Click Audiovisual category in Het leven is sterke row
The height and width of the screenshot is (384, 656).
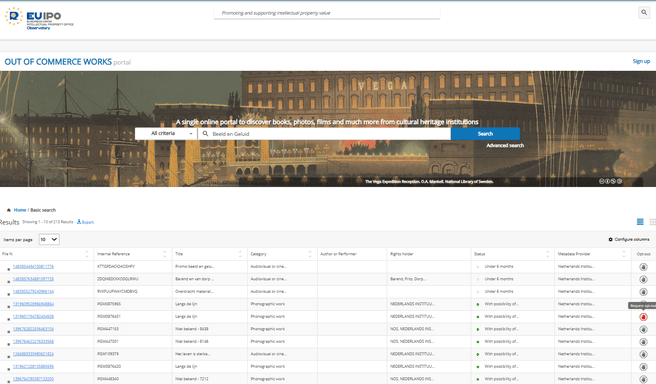(x=269, y=354)
